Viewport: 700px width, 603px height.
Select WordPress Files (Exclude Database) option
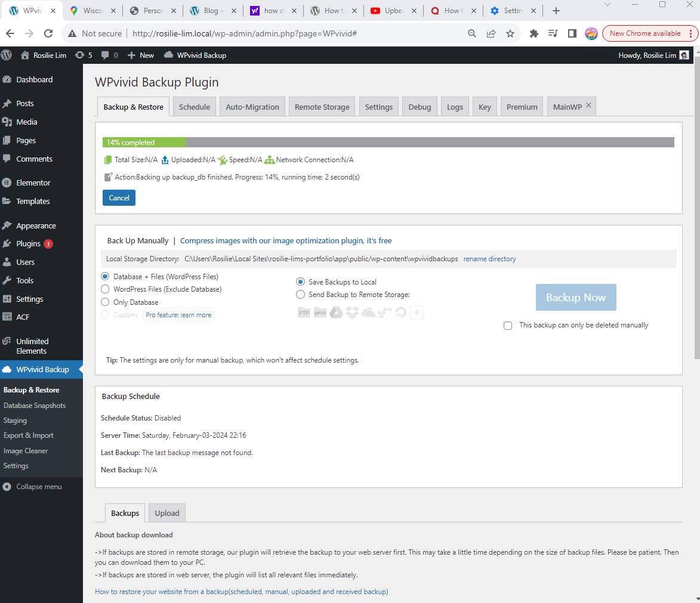pyautogui.click(x=105, y=289)
